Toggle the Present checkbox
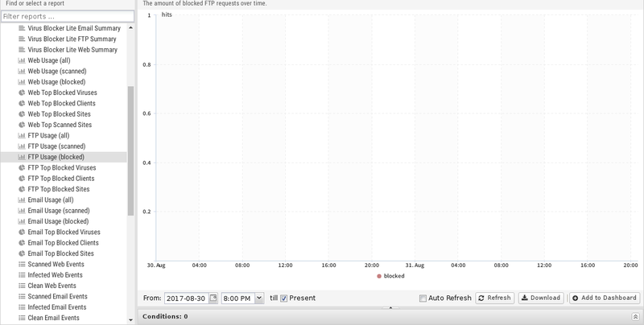Screen dimensions: 644x325 284,298
